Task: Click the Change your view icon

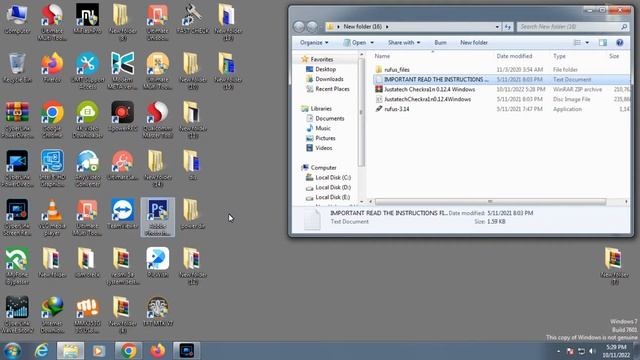Action: 577,42
